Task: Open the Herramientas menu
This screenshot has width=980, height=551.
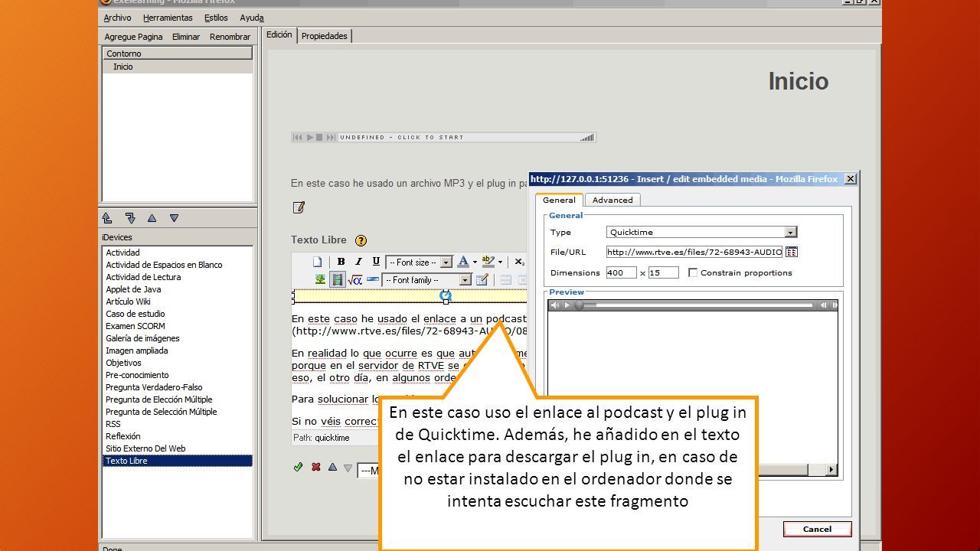Action: (168, 18)
